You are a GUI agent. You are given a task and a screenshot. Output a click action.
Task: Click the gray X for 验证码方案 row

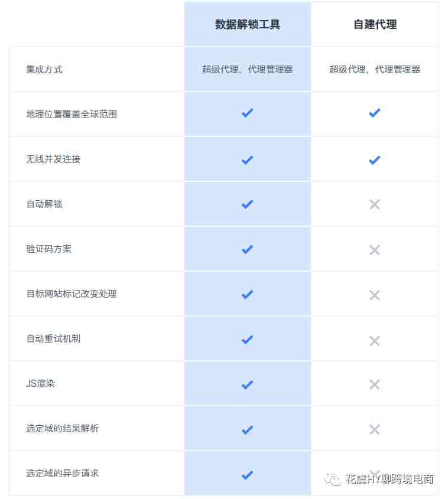375,250
